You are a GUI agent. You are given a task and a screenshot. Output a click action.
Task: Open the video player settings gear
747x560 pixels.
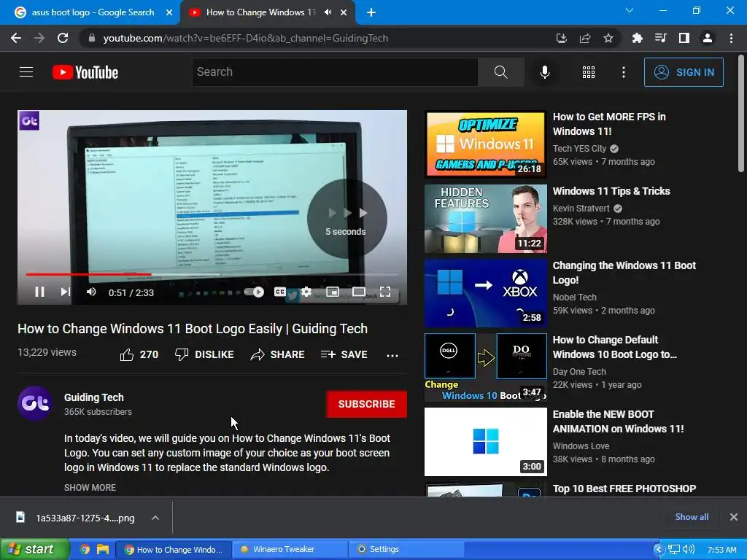pos(306,292)
